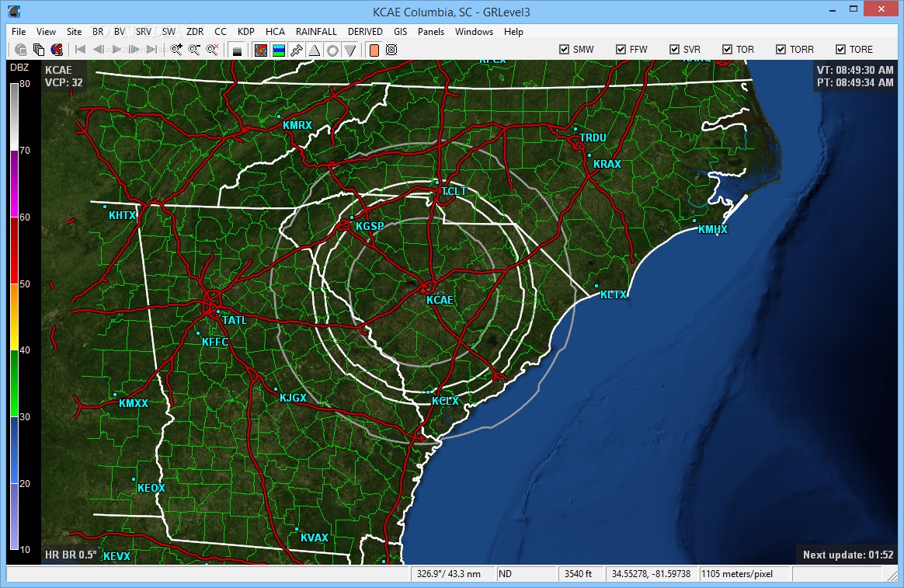The width and height of the screenshot is (904, 588).
Task: Open the View menu
Action: (46, 32)
